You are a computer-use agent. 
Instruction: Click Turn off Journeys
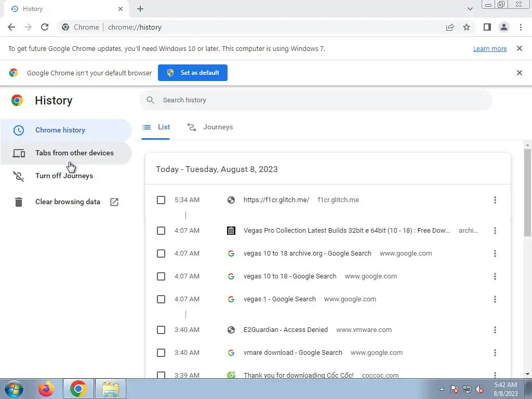64,176
